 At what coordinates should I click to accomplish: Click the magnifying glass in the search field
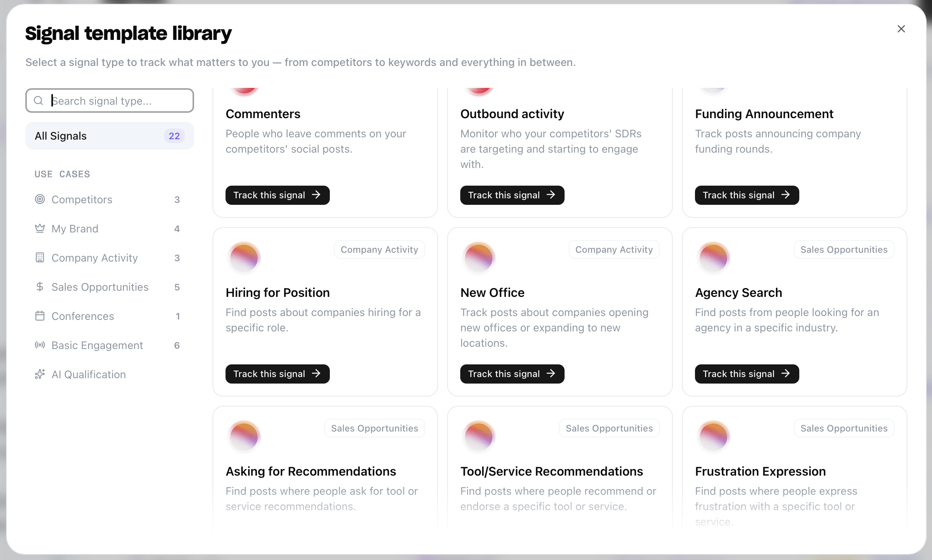[x=38, y=100]
